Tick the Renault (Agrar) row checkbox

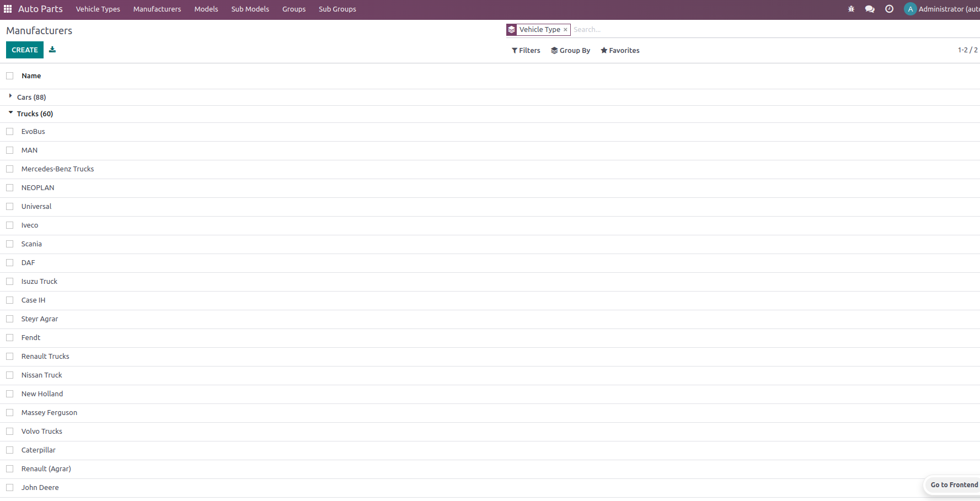click(10, 469)
